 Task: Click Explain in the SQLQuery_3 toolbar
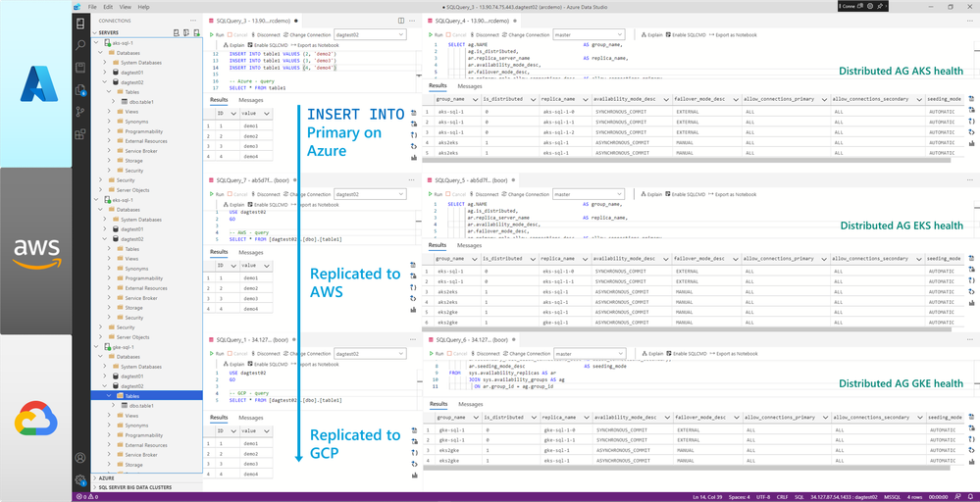pyautogui.click(x=234, y=45)
